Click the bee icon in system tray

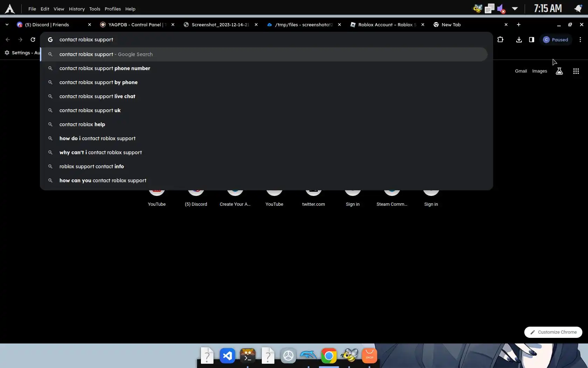coord(477,8)
